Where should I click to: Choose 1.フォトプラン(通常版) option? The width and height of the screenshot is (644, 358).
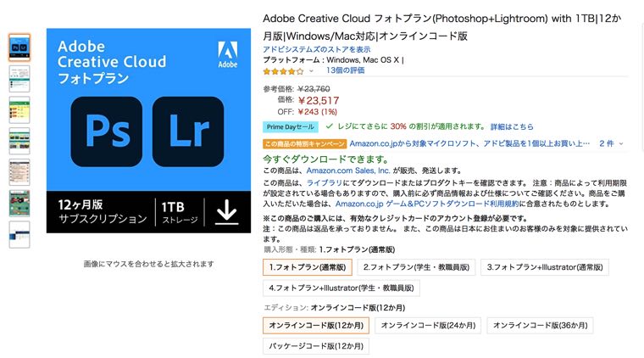click(x=308, y=267)
